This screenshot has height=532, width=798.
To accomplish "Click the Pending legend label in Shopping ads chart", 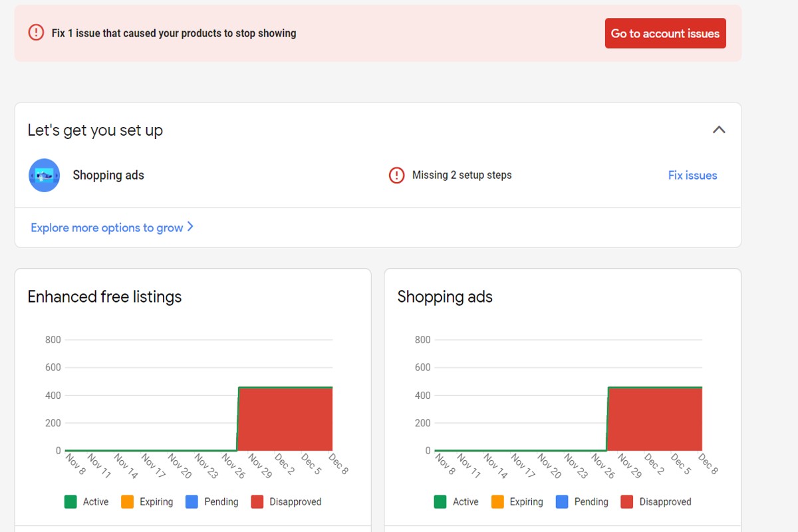I will [x=591, y=502].
